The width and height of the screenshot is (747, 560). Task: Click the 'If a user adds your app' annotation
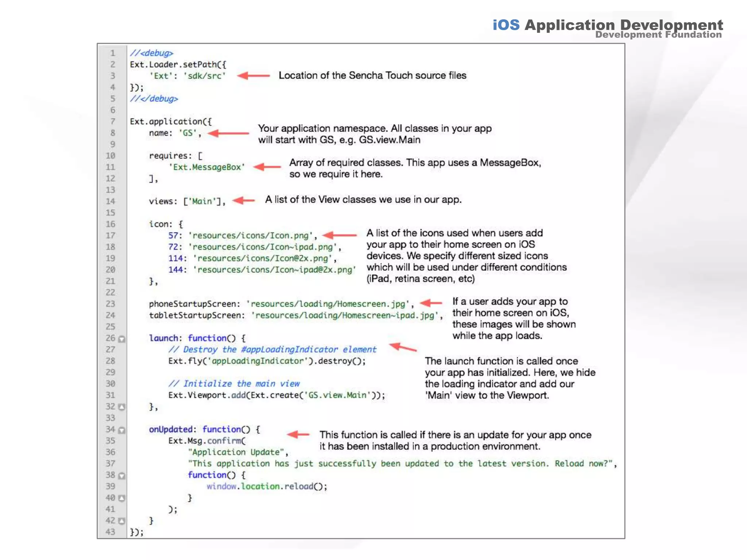coord(514,319)
